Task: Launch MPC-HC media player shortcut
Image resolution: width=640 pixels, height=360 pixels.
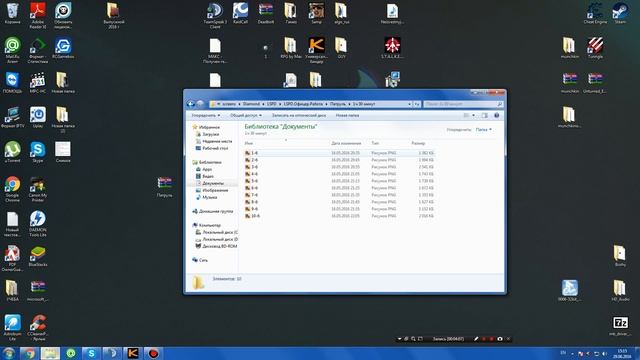Action: click(x=38, y=82)
